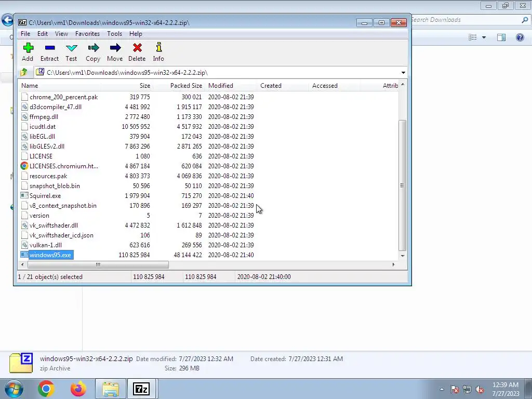Select snapshot_blob.bin file name
The width and height of the screenshot is (532, 399).
(55, 186)
